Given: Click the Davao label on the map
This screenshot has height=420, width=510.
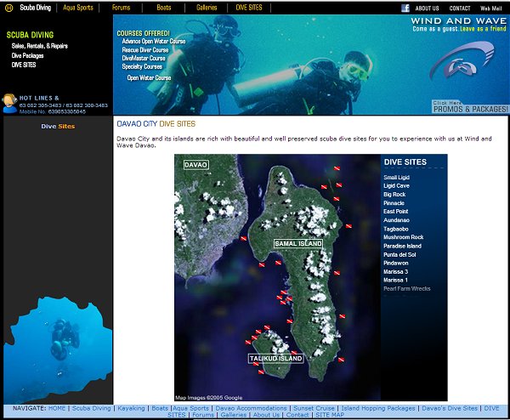Looking at the screenshot, I should 195,164.
